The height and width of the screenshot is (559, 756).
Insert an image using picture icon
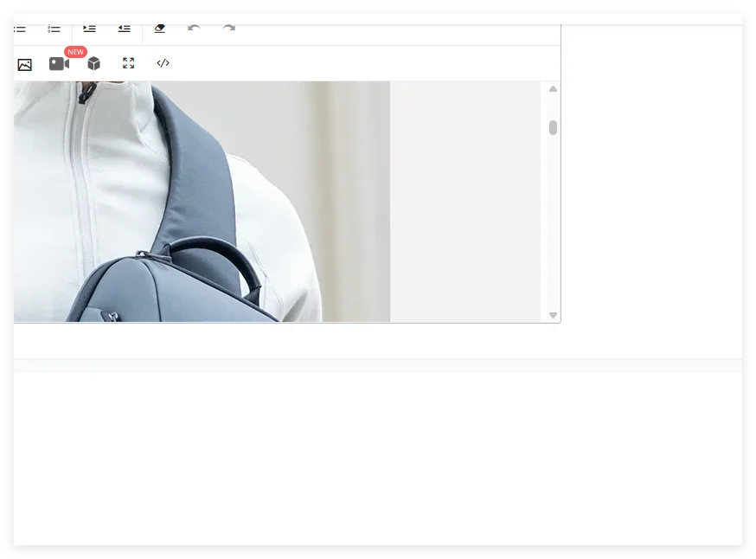point(24,65)
